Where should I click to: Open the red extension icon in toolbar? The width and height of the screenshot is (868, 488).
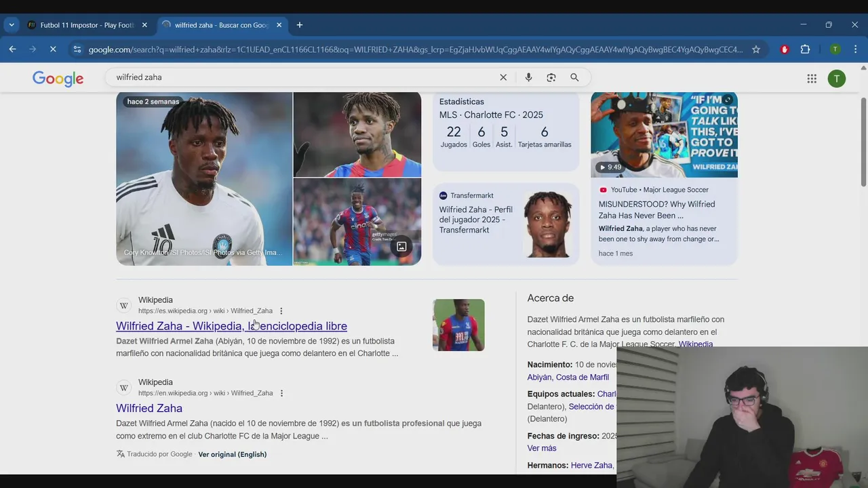click(x=785, y=49)
